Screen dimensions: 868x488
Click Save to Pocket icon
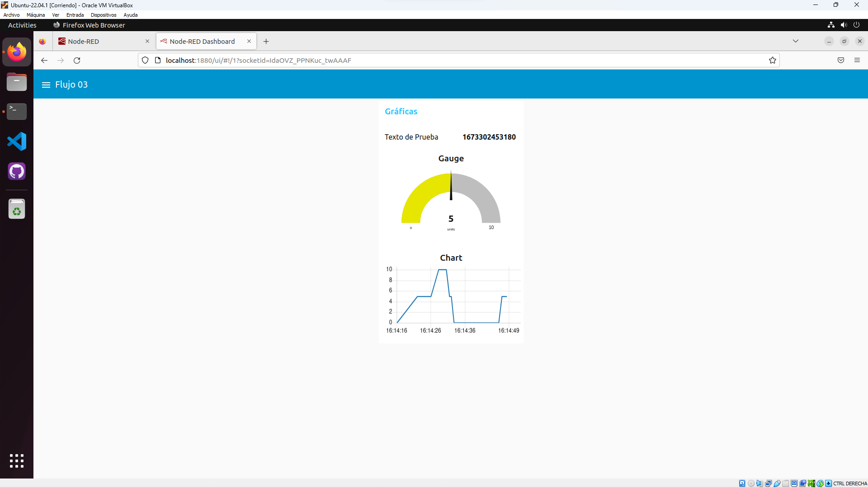840,60
